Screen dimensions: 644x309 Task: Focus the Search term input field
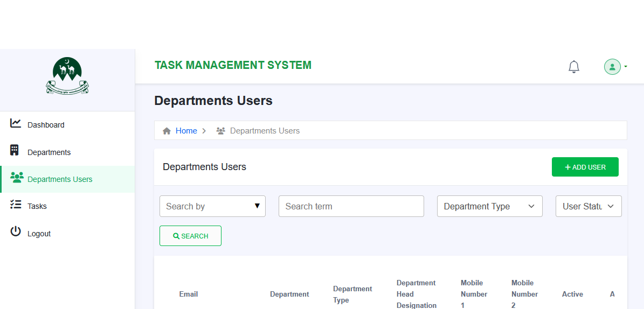[351, 206]
